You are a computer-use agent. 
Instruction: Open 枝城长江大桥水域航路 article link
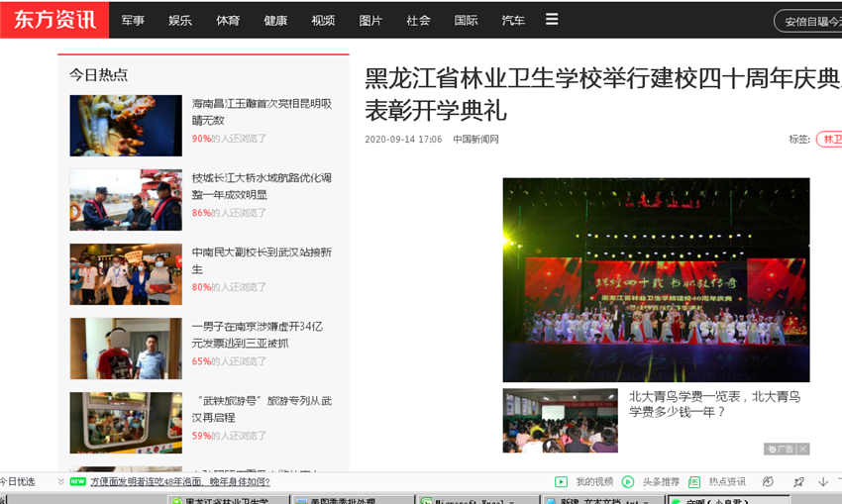262,185
